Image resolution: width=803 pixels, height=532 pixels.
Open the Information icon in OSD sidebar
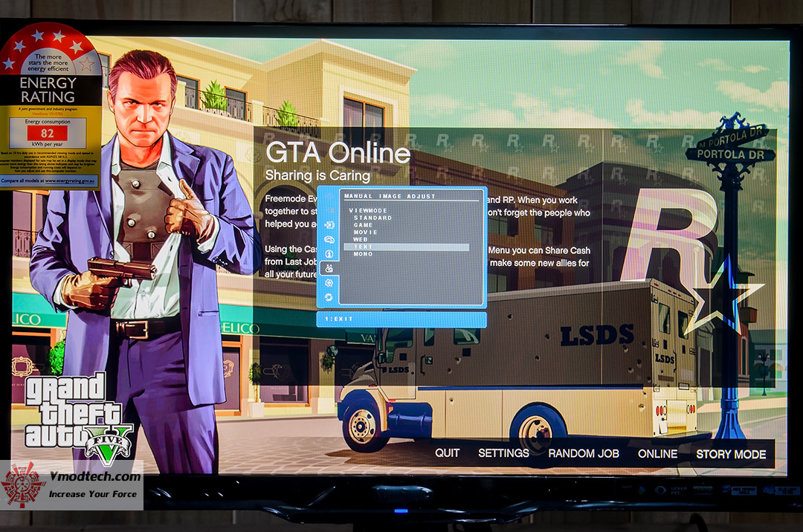(x=329, y=253)
